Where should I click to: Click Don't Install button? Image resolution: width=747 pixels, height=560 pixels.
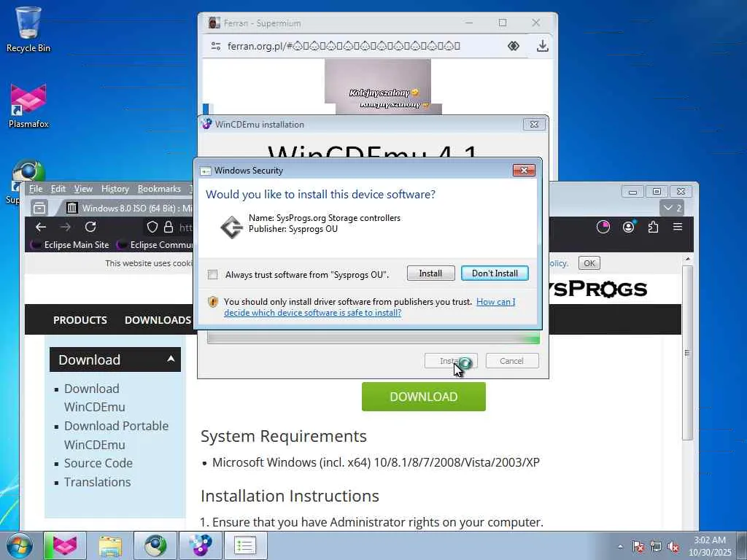(495, 273)
